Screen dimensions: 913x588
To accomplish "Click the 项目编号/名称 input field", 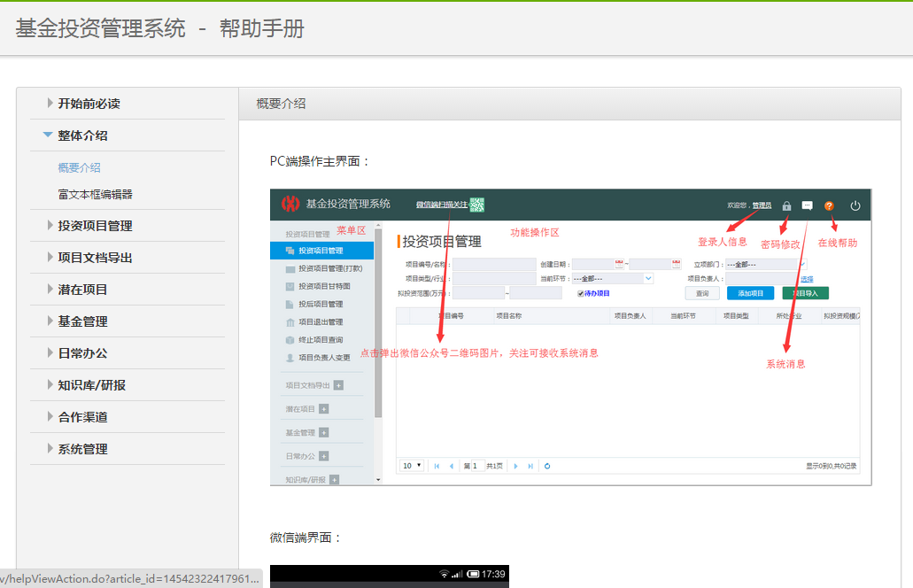I will tap(493, 264).
